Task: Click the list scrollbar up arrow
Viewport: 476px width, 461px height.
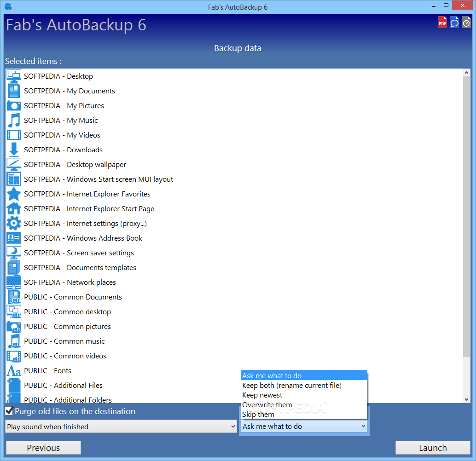Action: 467,73
